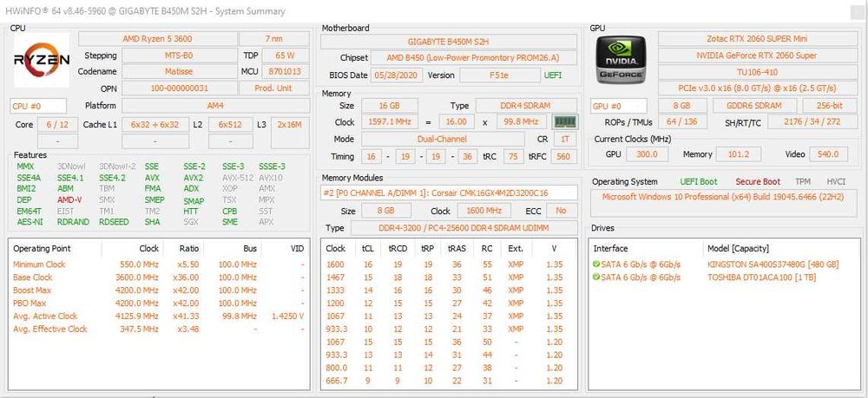
Task: Click the BIOS date 05/28/2020
Action: 397,75
